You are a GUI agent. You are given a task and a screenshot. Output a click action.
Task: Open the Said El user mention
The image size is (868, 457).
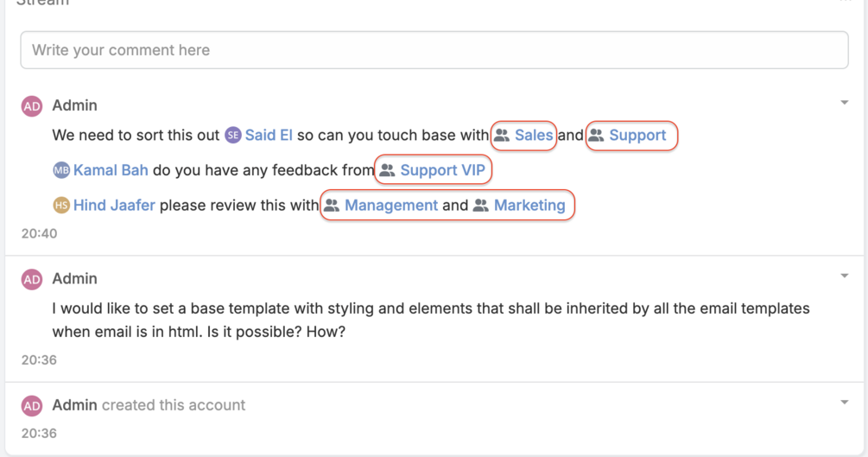pyautogui.click(x=269, y=136)
